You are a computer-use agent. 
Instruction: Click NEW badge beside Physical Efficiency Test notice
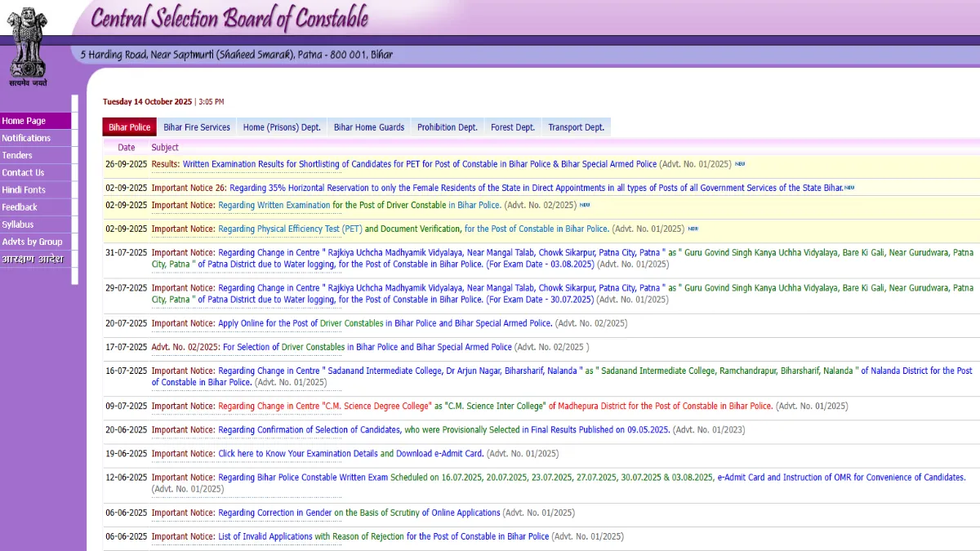(x=693, y=229)
